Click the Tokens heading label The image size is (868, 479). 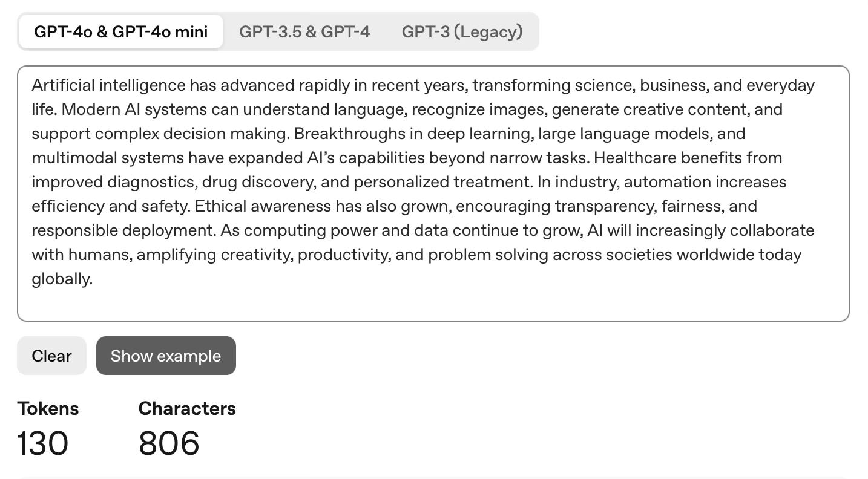click(48, 409)
